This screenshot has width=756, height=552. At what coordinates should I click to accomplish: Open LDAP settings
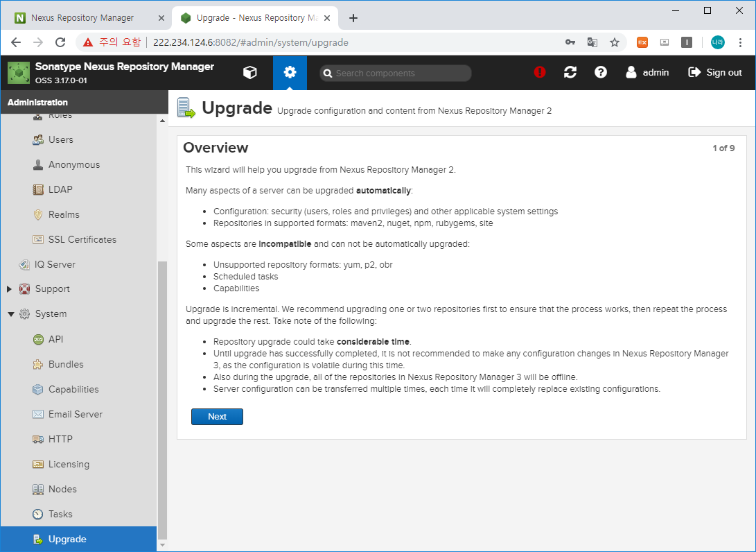coord(60,189)
